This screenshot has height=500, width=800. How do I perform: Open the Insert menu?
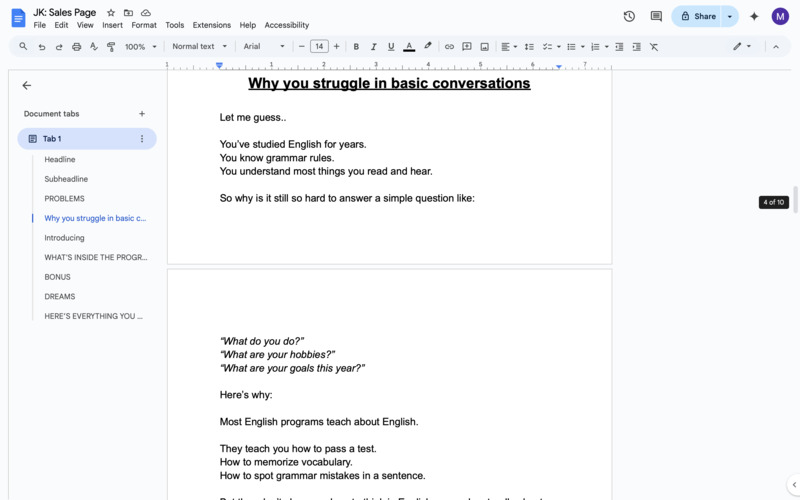tap(112, 25)
